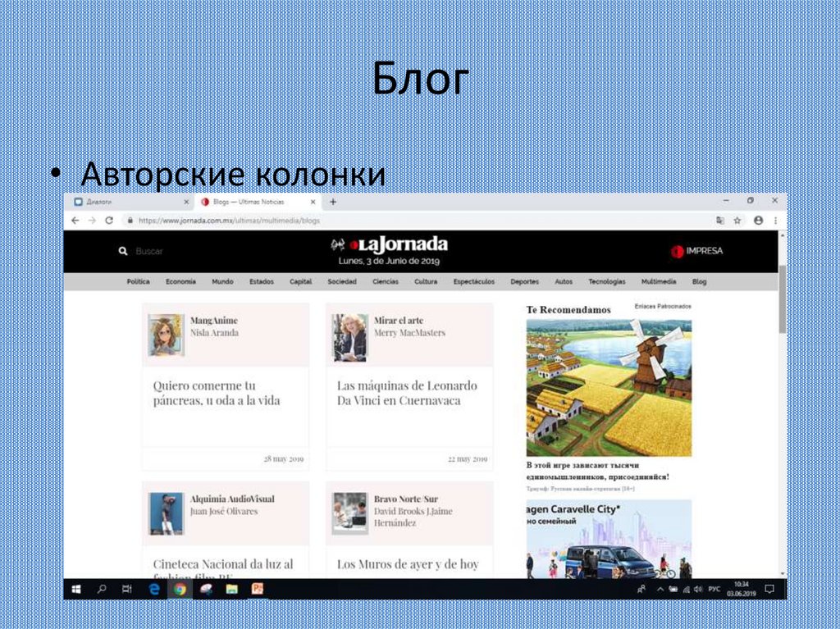Open the Chrome profile account icon
The height and width of the screenshot is (629, 840).
click(758, 221)
